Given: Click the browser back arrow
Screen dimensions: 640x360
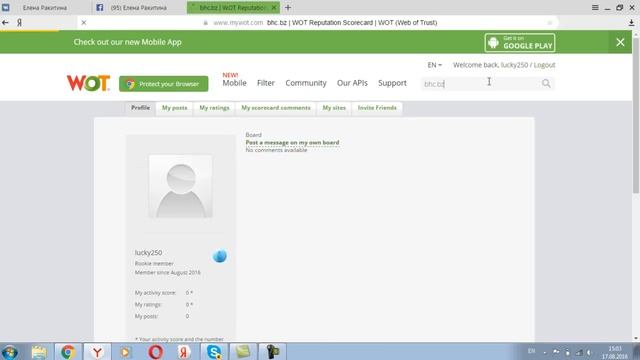Looking at the screenshot, I should 5,22.
